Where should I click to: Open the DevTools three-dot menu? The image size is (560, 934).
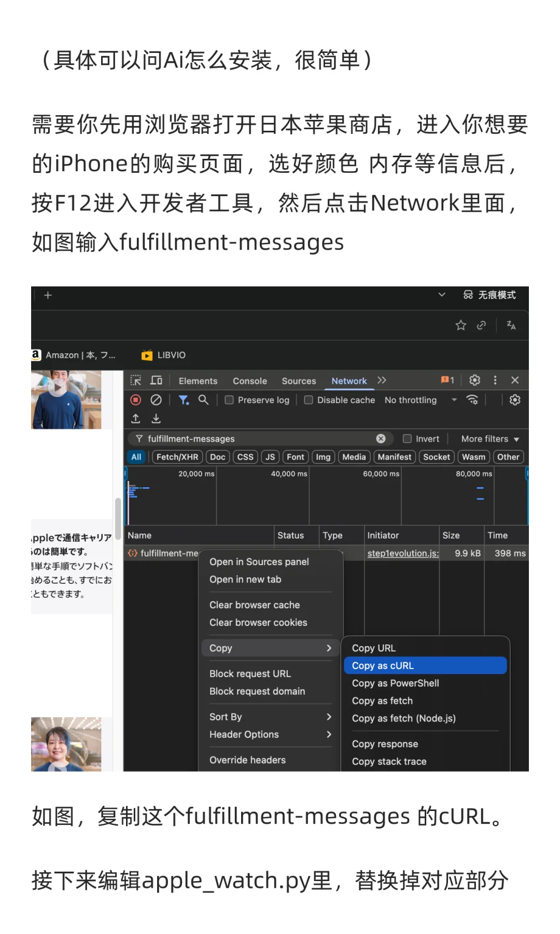coord(495,380)
